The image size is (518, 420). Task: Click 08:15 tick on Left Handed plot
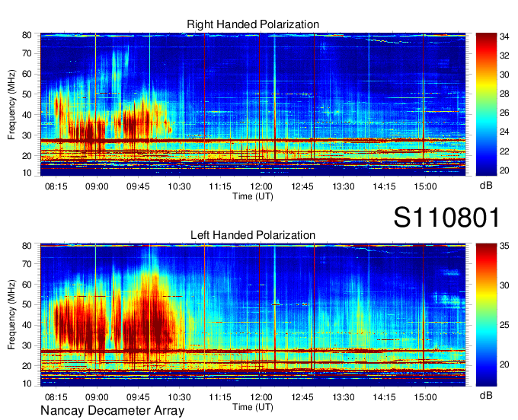[x=56, y=397]
